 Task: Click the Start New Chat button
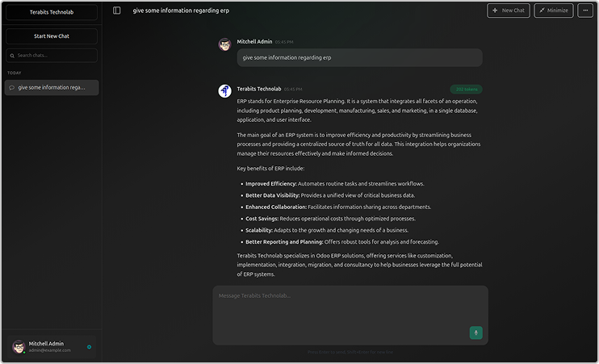point(52,36)
